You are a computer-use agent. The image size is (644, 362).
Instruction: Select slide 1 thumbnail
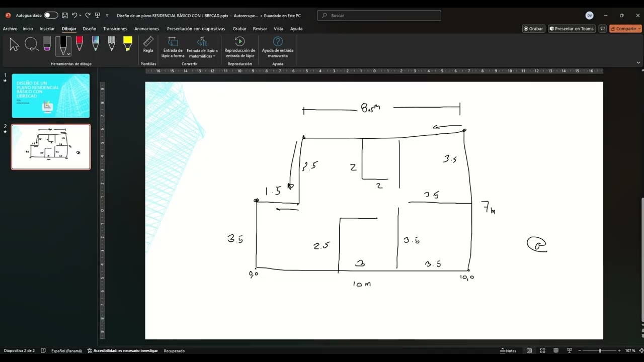[51, 96]
